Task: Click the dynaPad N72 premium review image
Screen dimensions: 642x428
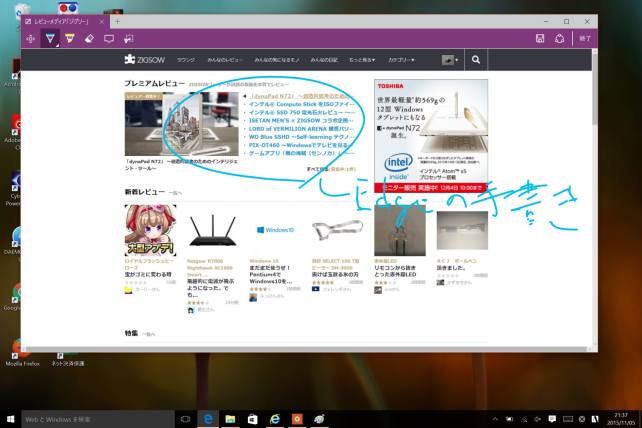Action: pyautogui.click(x=181, y=124)
